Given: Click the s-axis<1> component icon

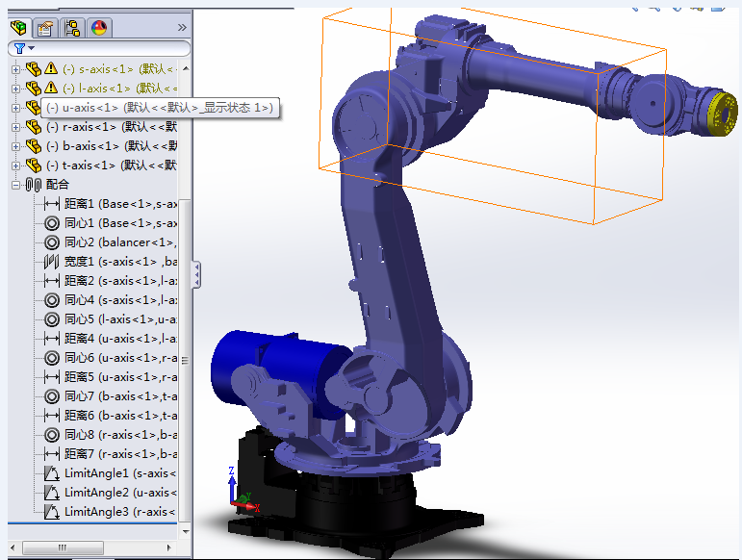Looking at the screenshot, I should pyautogui.click(x=33, y=69).
